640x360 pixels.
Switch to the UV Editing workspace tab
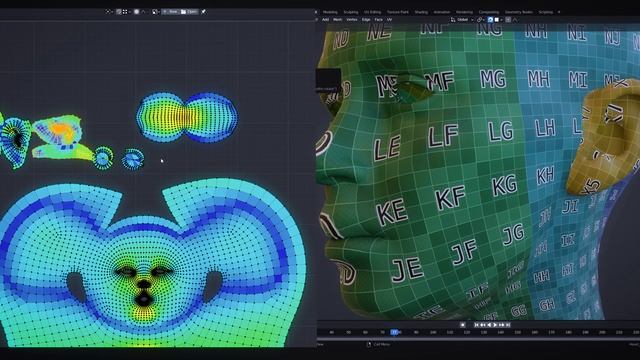tap(372, 12)
